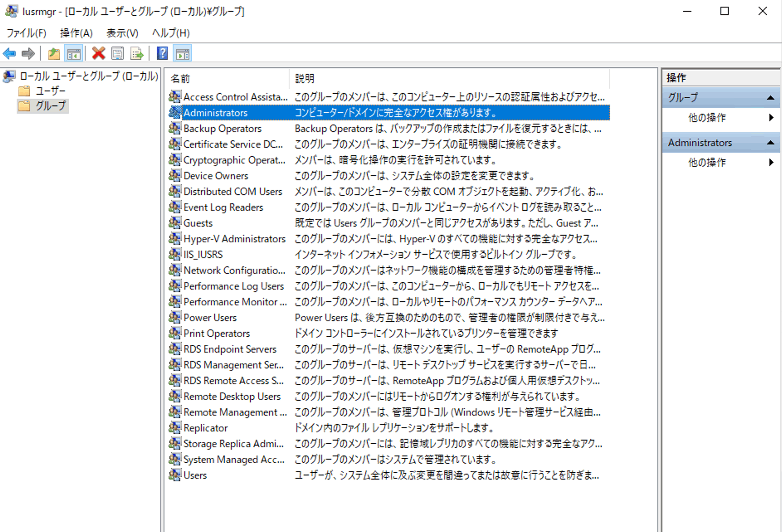
Task: Select the RDS Remote Access S... group name
Action: pos(234,381)
